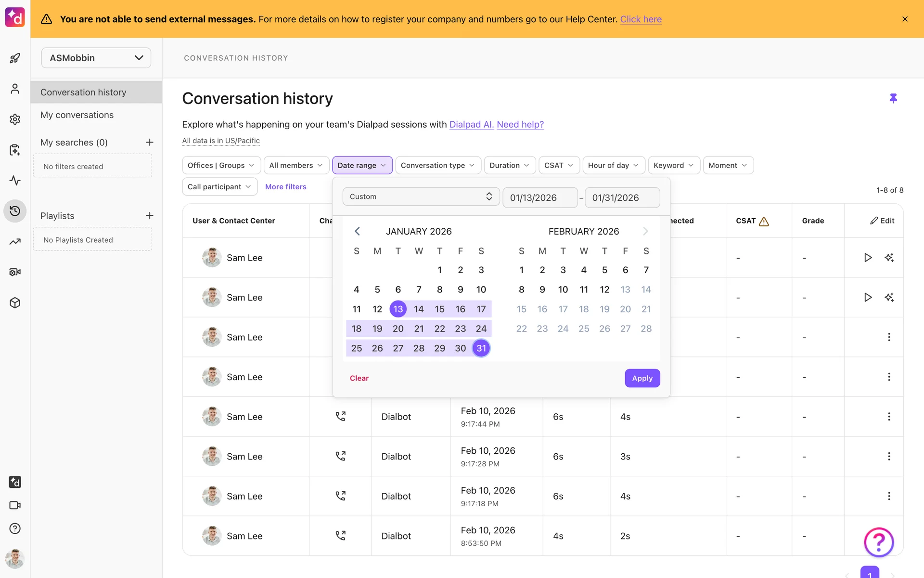Click the start date input field
The height and width of the screenshot is (578, 924).
tap(539, 197)
